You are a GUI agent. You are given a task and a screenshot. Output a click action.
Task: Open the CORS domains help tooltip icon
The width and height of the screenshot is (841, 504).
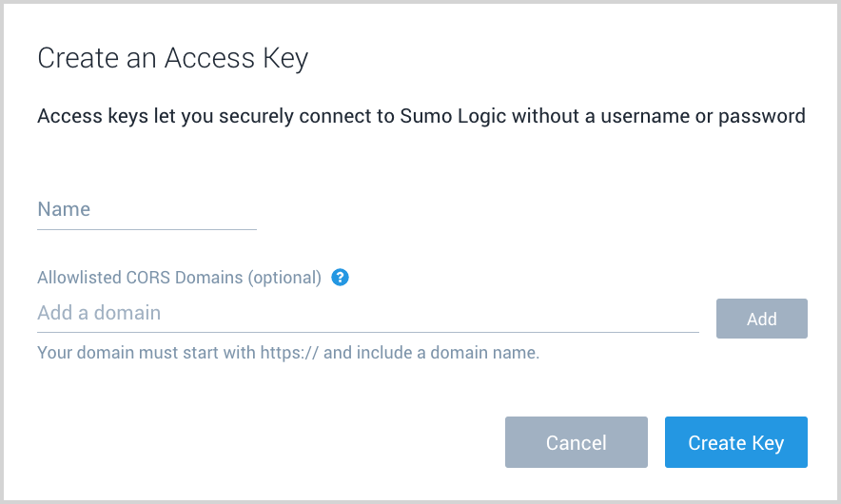coord(340,278)
